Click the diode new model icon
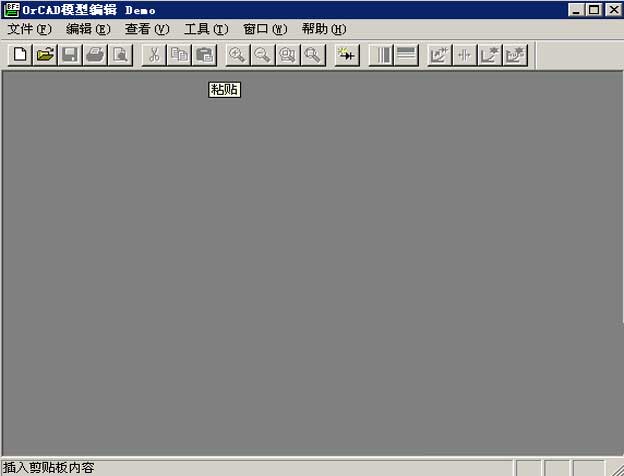The width and height of the screenshot is (624, 476). [347, 55]
